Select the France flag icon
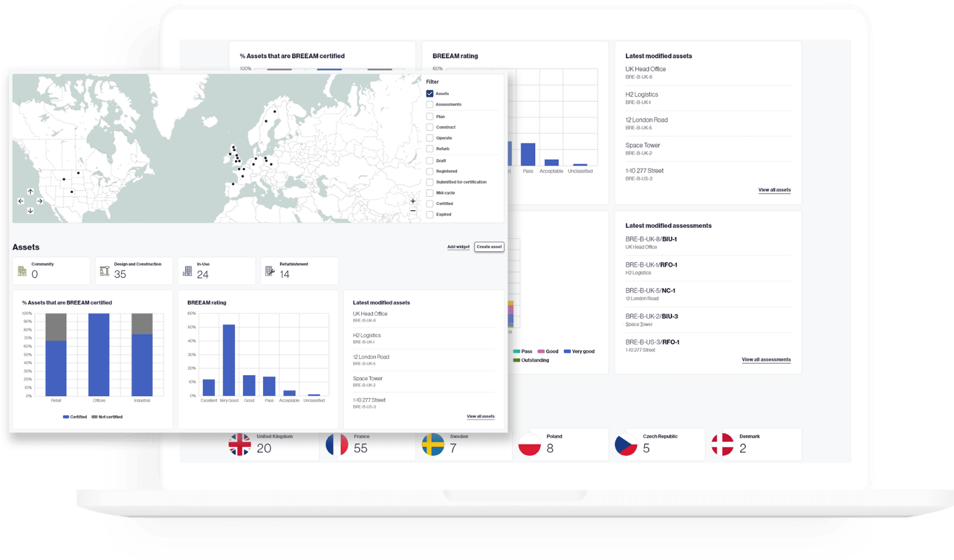The width and height of the screenshot is (954, 560). (x=337, y=444)
